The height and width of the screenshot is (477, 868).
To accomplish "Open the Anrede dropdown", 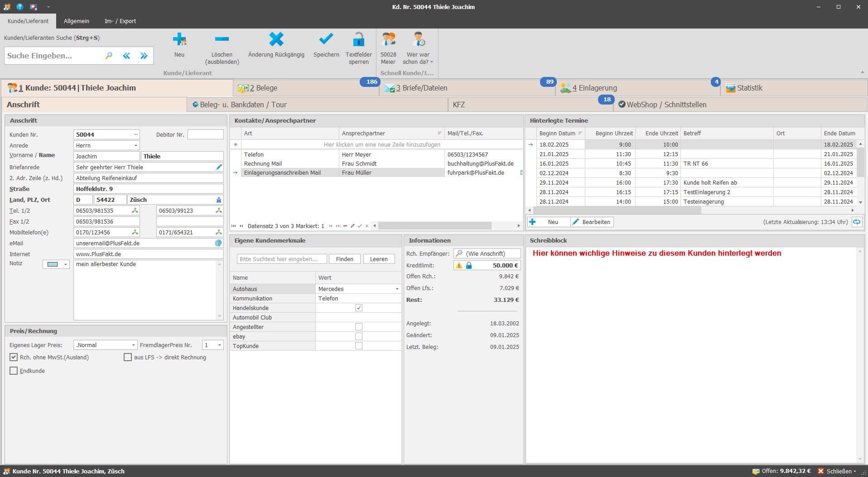I will tap(135, 145).
